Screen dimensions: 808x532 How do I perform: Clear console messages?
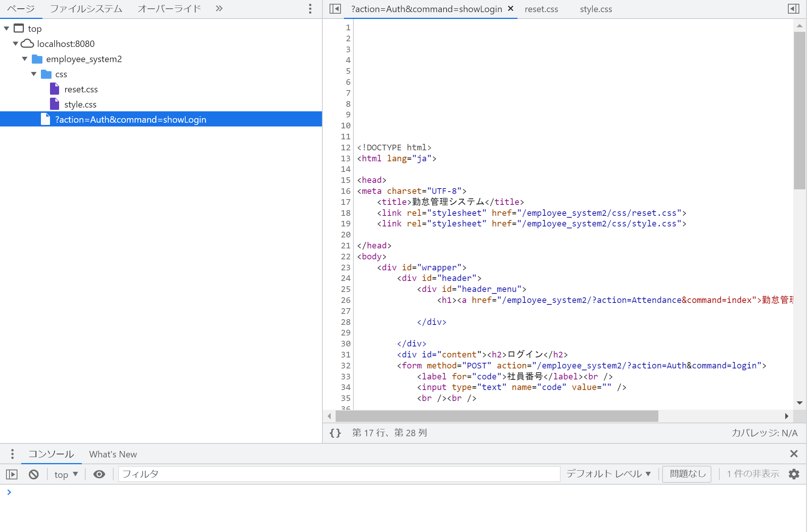(x=34, y=474)
